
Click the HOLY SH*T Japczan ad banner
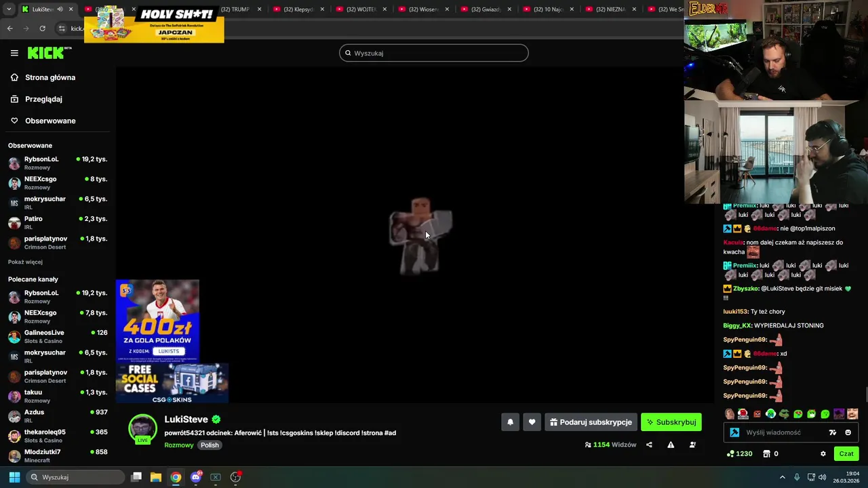pos(155,24)
